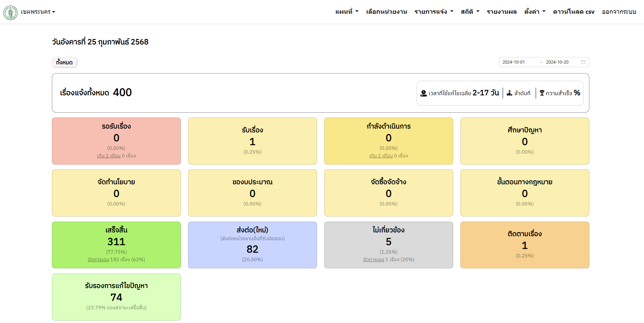Open the กำลังดำเนินการ status card
This screenshot has height=323, width=644.
[389, 141]
